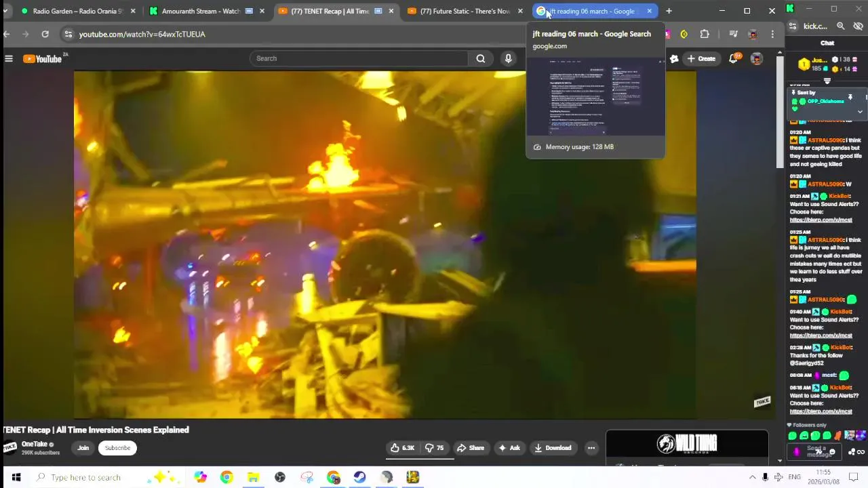Image resolution: width=868 pixels, height=488 pixels.
Task: Unpin the Sent by OPP_Oklahoma message
Action: click(850, 98)
